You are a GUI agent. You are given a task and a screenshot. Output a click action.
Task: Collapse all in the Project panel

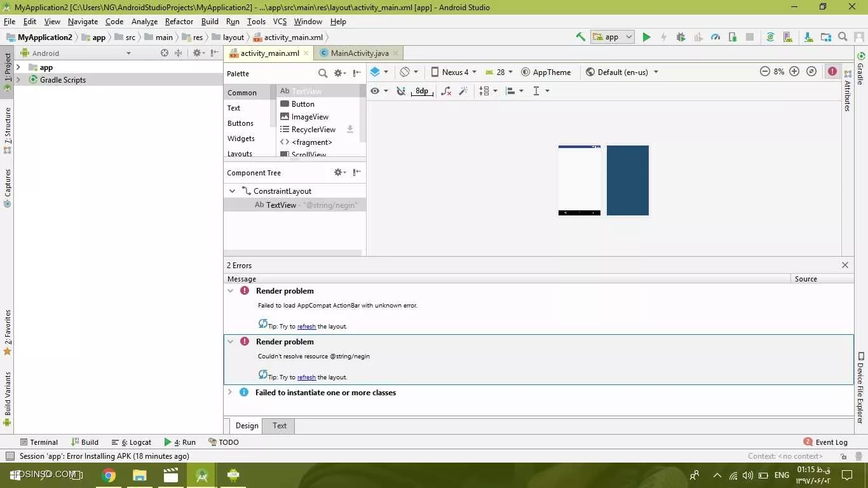(x=179, y=53)
